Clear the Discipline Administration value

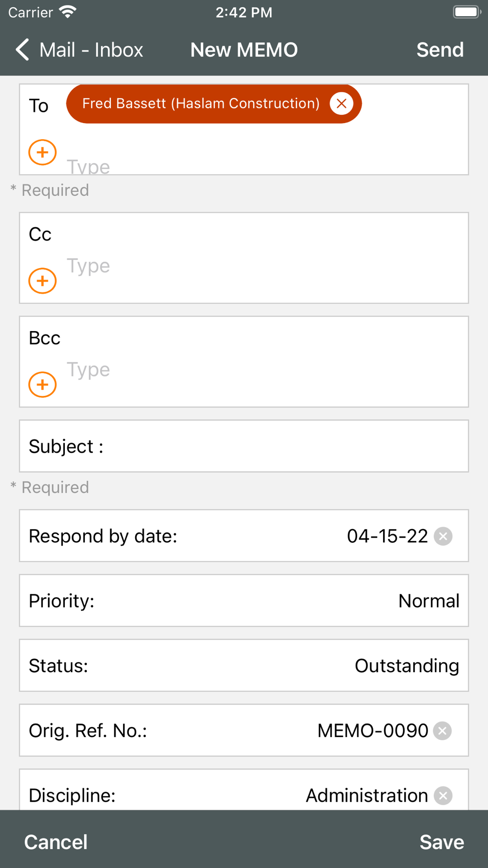(443, 795)
